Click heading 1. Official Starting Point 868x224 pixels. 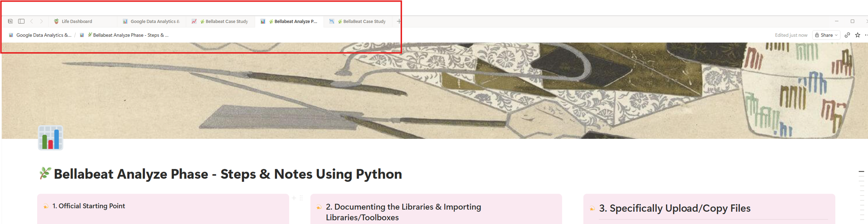click(89, 206)
